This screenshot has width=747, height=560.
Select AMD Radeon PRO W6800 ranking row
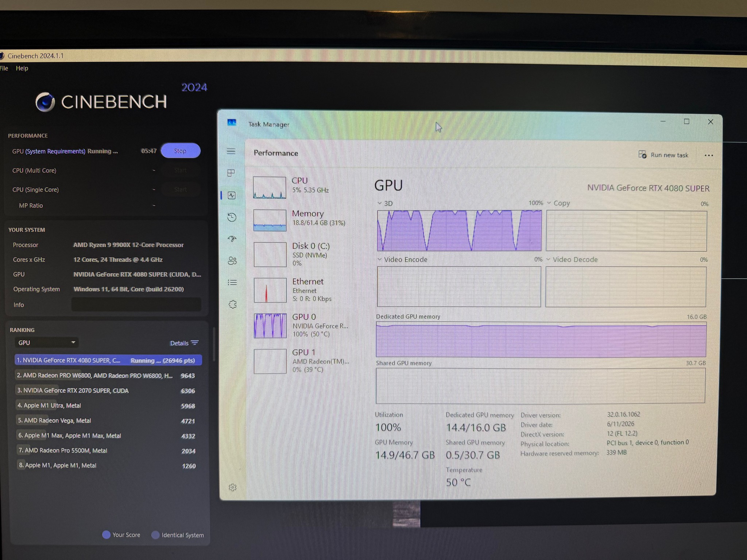107,376
